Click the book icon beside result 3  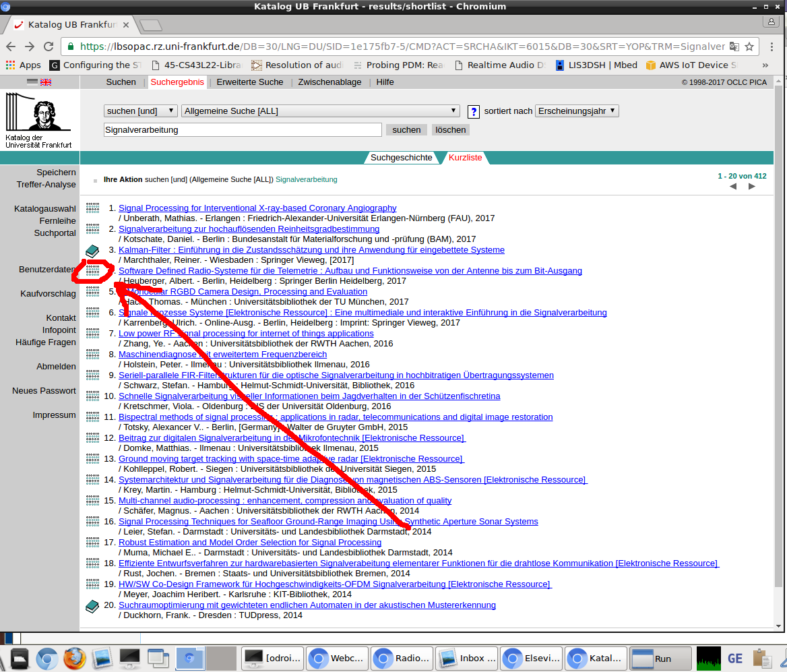click(x=92, y=251)
